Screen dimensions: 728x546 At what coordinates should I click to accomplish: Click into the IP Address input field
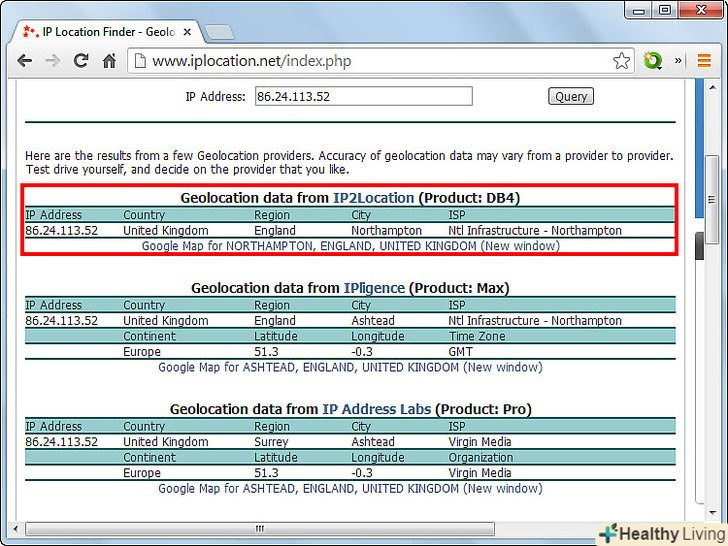coord(363,97)
